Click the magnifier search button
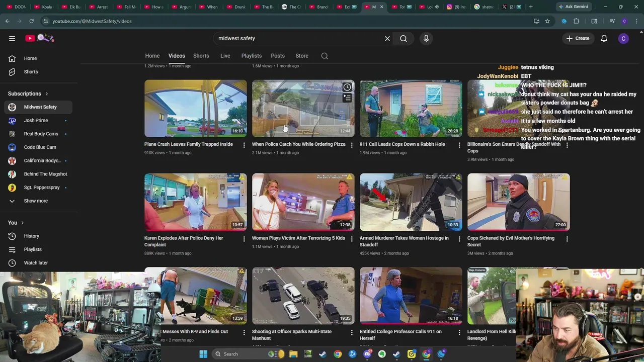 [404, 38]
